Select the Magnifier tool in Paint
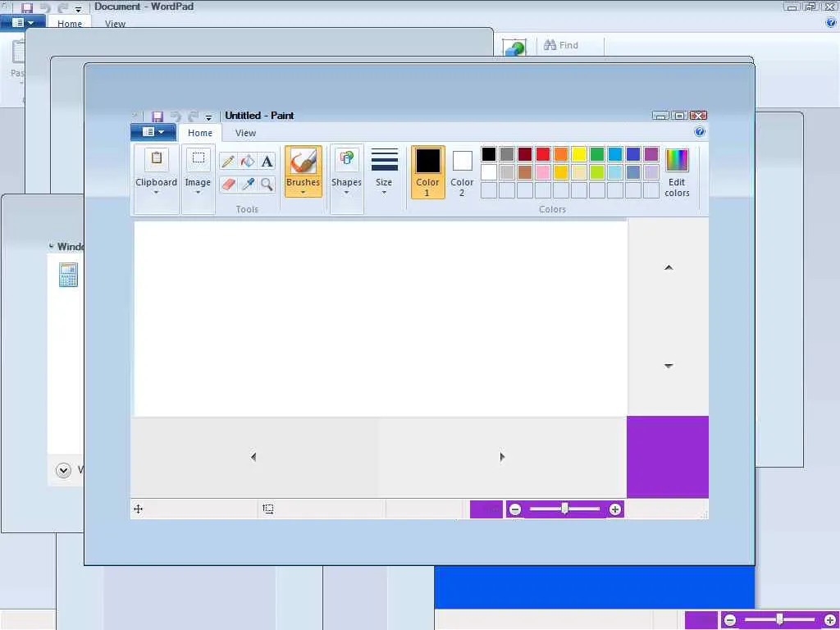This screenshot has height=630, width=840. pyautogui.click(x=267, y=185)
